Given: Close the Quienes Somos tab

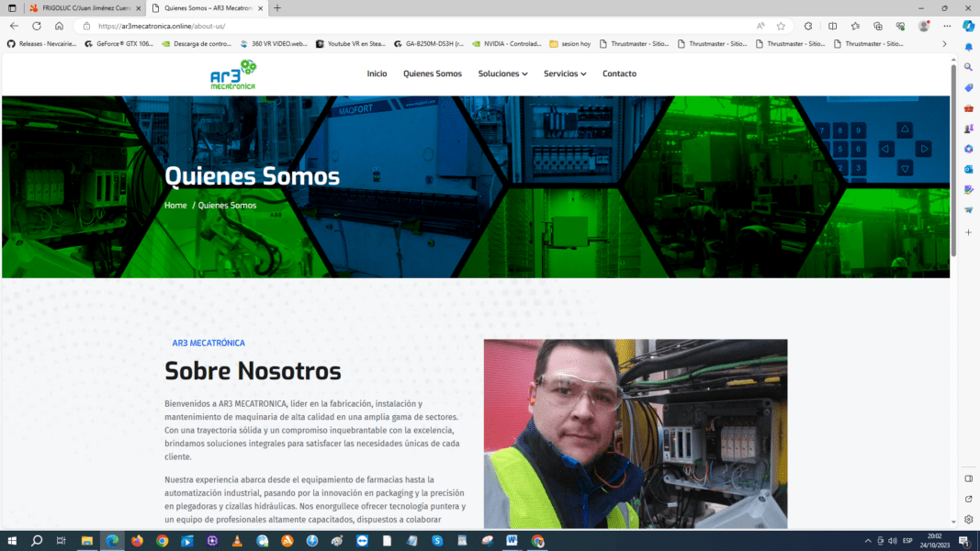Looking at the screenshot, I should tap(261, 8).
